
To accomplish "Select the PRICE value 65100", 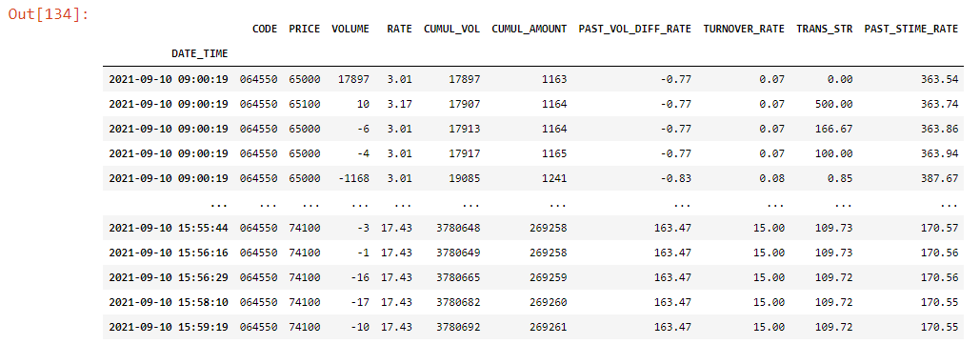I will (305, 104).
